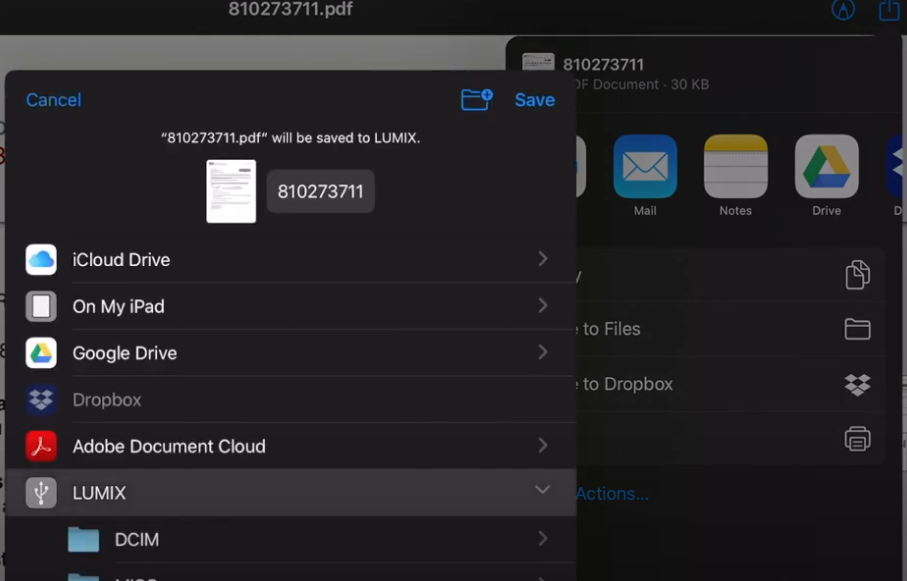Select the Google Drive location icon
The height and width of the screenshot is (581, 907).
click(41, 353)
